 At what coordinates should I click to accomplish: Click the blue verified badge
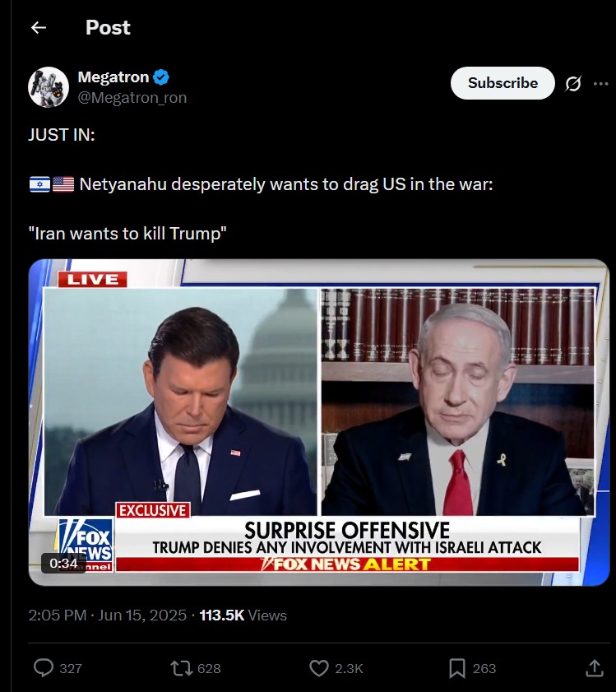(161, 77)
